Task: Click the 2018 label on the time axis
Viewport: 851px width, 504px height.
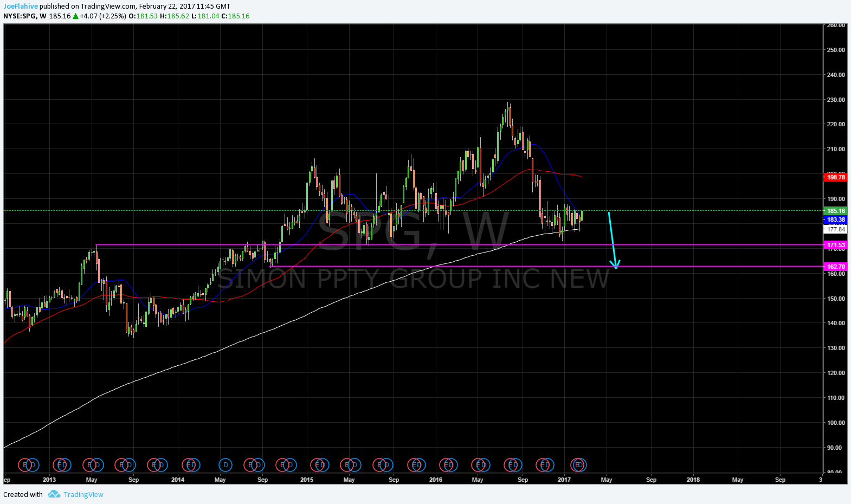Action: (693, 480)
